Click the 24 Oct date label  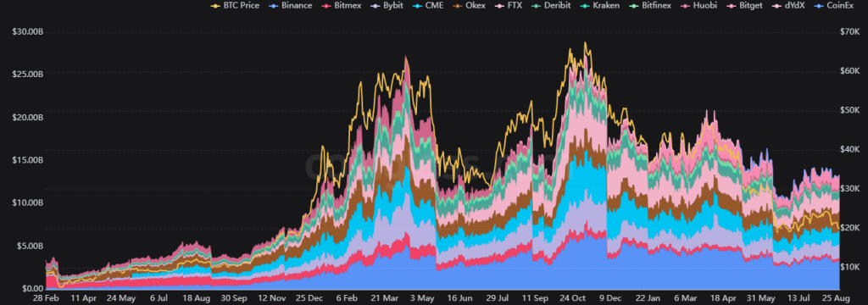click(574, 298)
